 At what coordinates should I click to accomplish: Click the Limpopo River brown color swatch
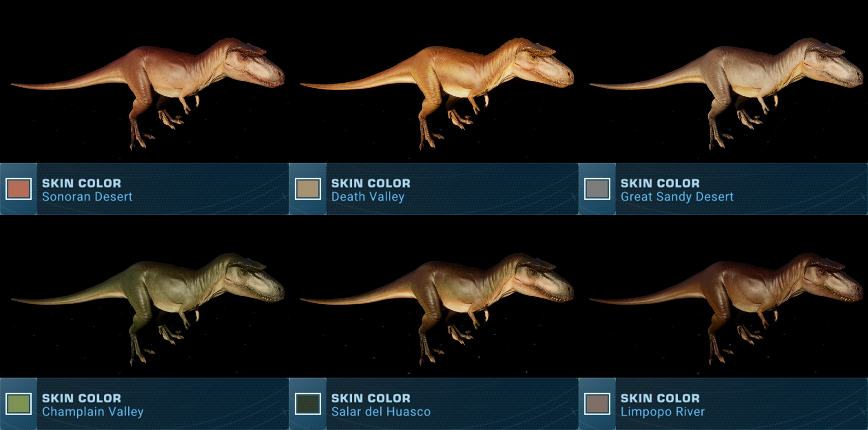tap(597, 404)
